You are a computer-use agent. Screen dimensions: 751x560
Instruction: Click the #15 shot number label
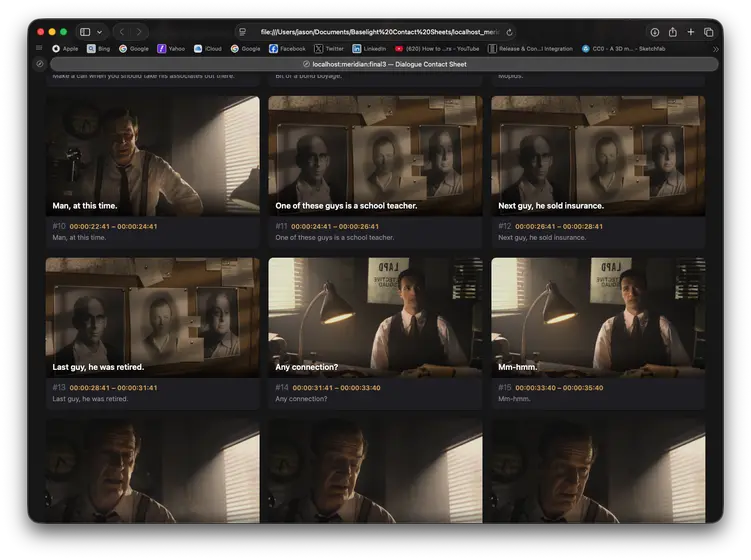(505, 388)
